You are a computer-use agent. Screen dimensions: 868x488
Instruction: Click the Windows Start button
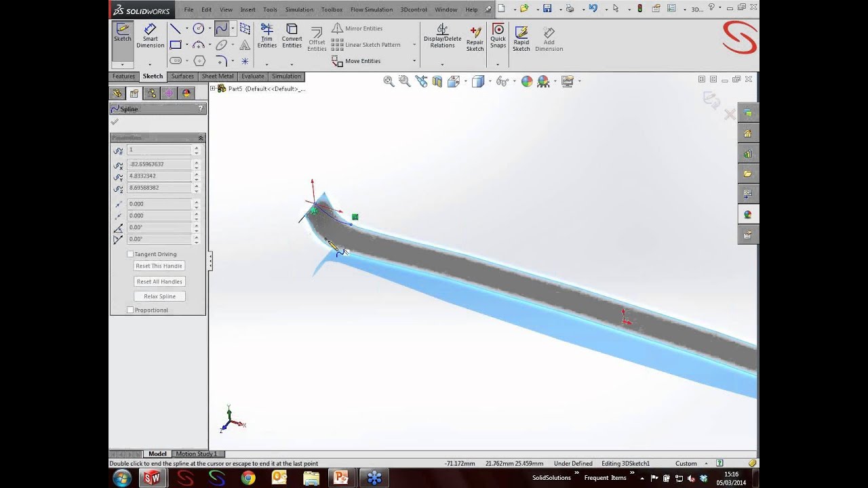pos(122,478)
